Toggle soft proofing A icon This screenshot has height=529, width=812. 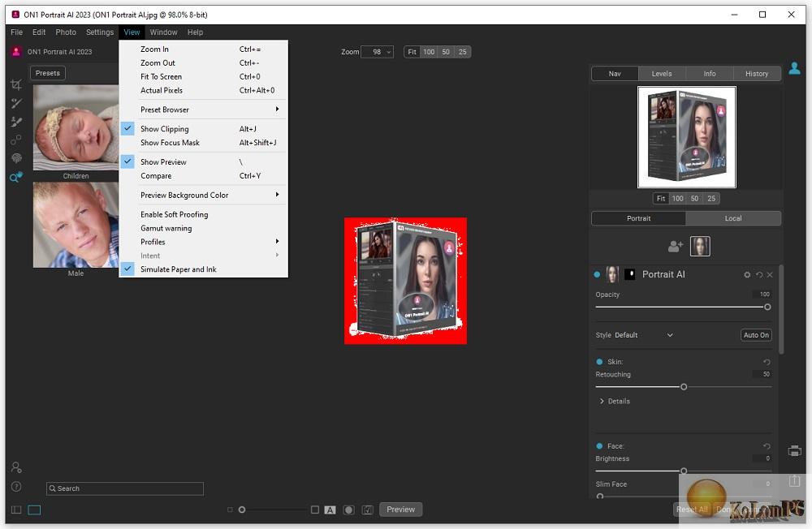[x=330, y=510]
